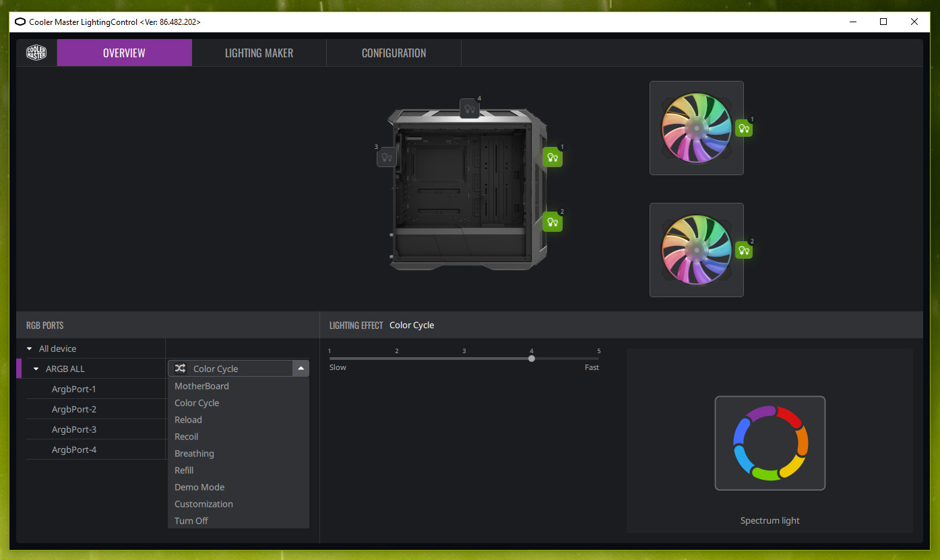Click the PC case image
940x560 pixels.
(x=468, y=190)
